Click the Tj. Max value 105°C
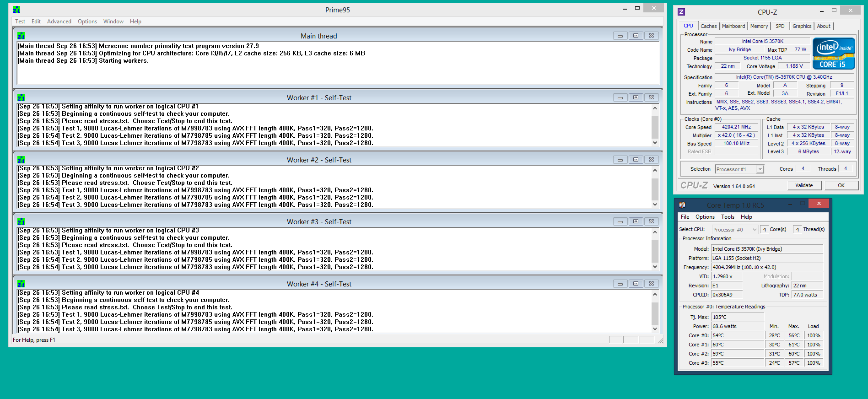The image size is (868, 399). (738, 317)
